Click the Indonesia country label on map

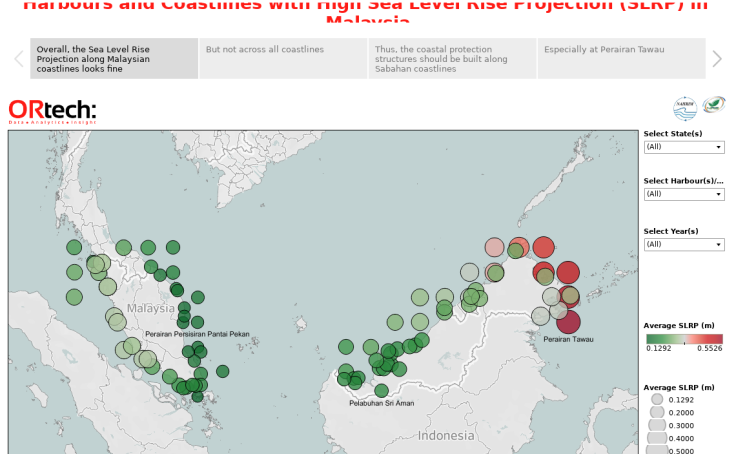[x=446, y=436]
